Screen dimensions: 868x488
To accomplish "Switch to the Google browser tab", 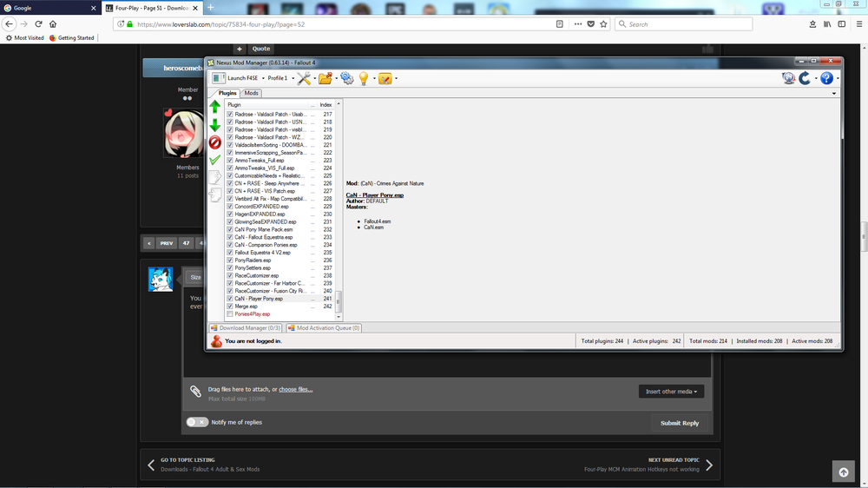I will tap(49, 8).
